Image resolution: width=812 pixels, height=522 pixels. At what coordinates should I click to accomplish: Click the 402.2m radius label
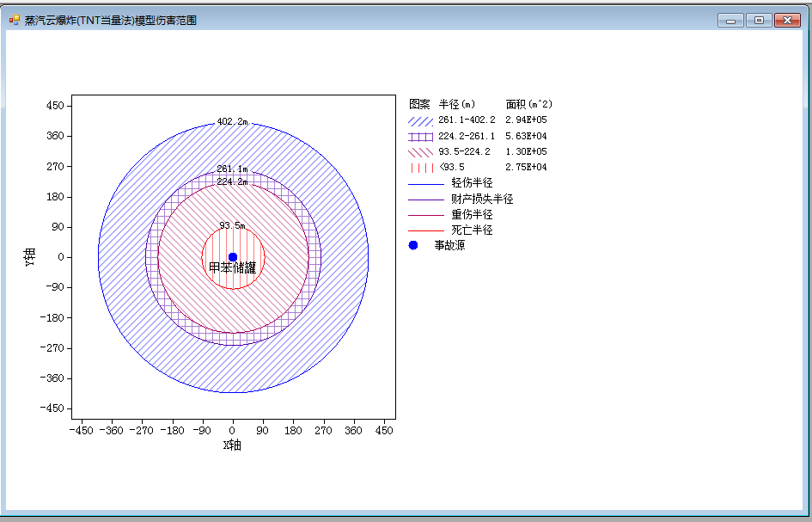click(232, 122)
